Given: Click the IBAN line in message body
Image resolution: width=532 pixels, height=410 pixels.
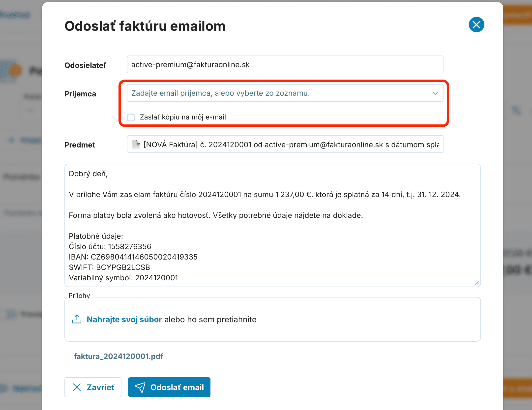Looking at the screenshot, I should point(133,257).
